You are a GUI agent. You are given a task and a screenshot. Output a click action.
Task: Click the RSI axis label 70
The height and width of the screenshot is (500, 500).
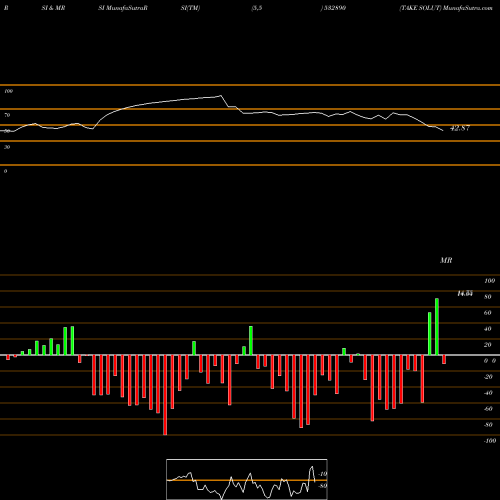point(7,115)
